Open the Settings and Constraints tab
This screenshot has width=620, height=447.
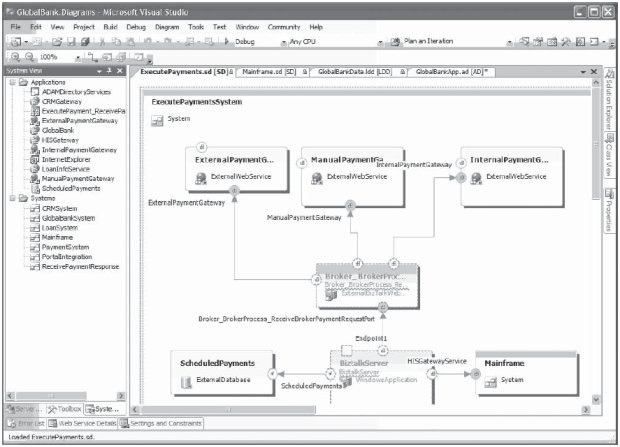[x=161, y=423]
